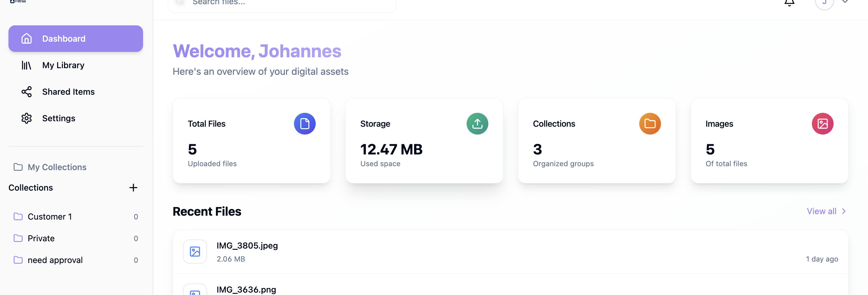
Task: Open the notifications bell
Action: click(x=789, y=3)
